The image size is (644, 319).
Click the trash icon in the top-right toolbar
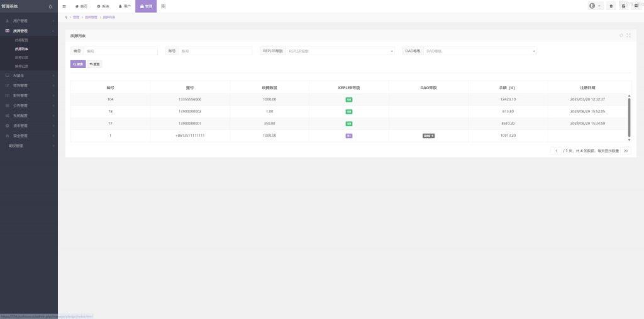point(611,6)
